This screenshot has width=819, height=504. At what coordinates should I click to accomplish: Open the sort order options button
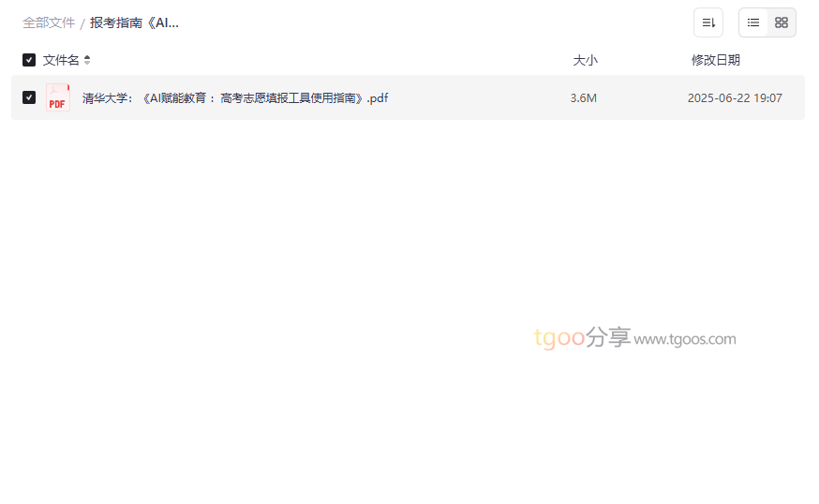(x=708, y=22)
